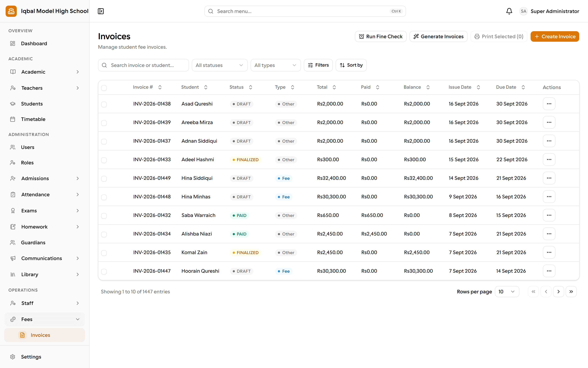Jump to the first page of invoices
This screenshot has height=368, width=588.
click(533, 292)
